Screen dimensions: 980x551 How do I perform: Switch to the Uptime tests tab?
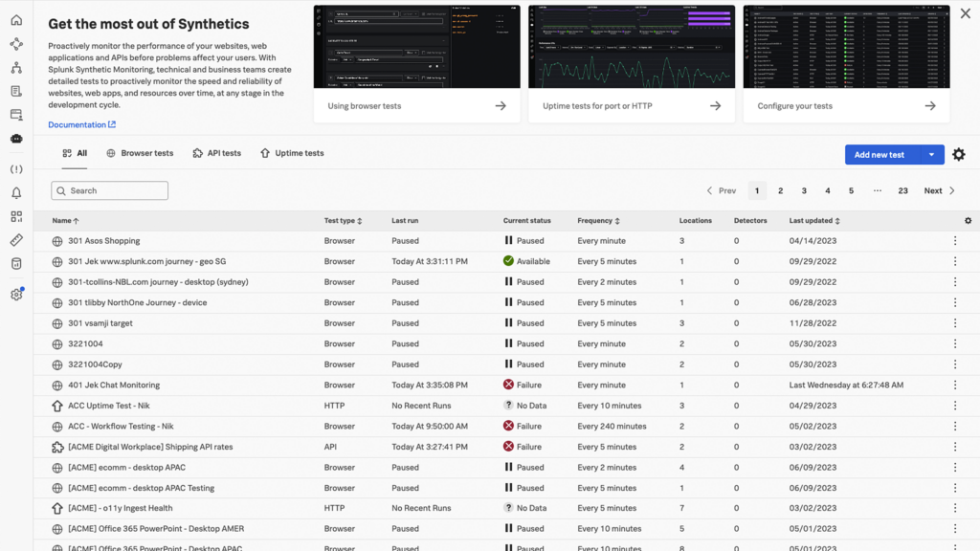(292, 153)
